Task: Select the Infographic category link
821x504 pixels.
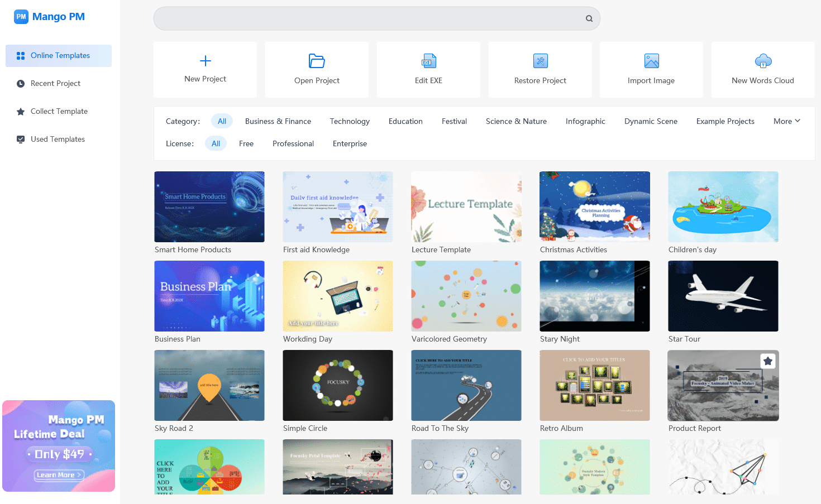Action: (585, 121)
